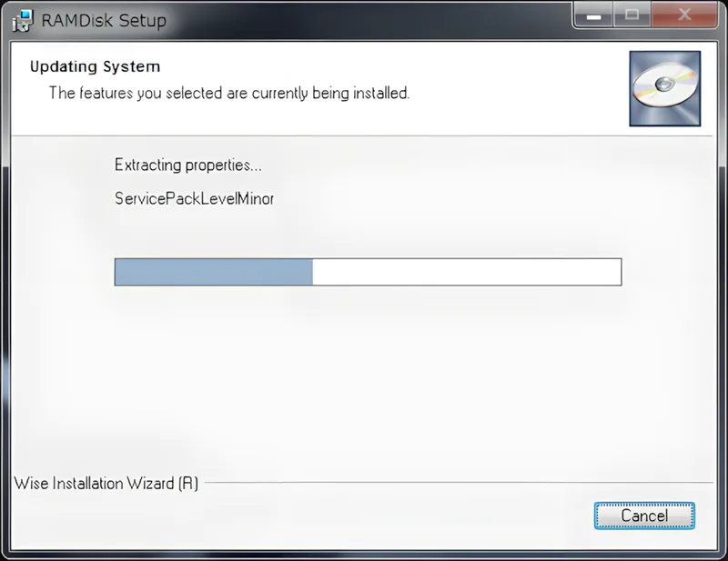The height and width of the screenshot is (561, 728).
Task: Click the ServicePackLevelMinor text
Action: point(194,198)
